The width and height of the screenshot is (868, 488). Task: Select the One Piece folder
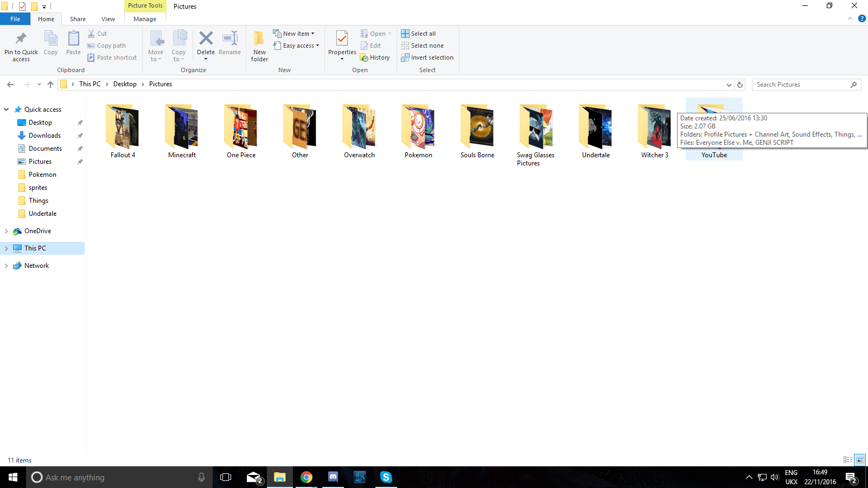(241, 131)
